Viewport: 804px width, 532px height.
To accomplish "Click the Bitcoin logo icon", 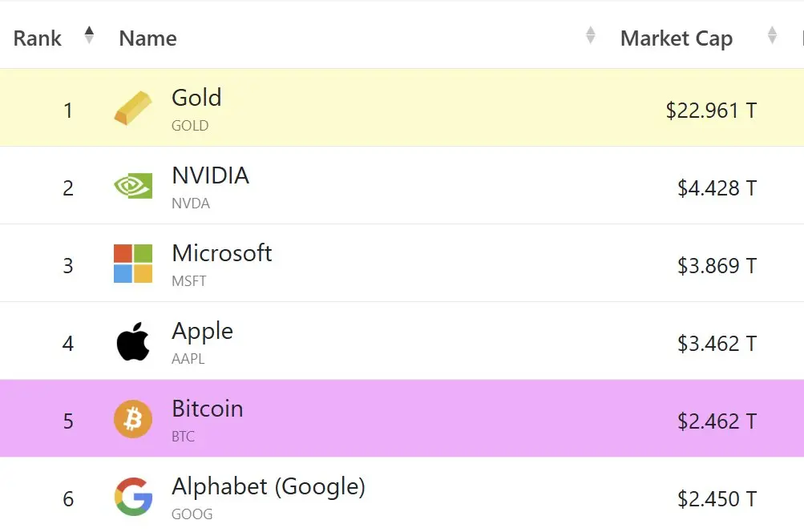I will [x=133, y=419].
